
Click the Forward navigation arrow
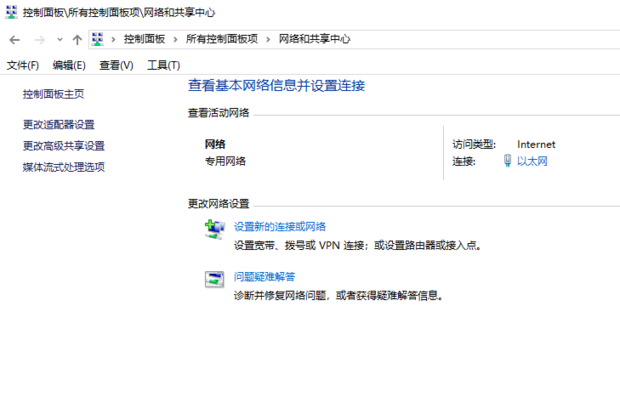(40, 40)
